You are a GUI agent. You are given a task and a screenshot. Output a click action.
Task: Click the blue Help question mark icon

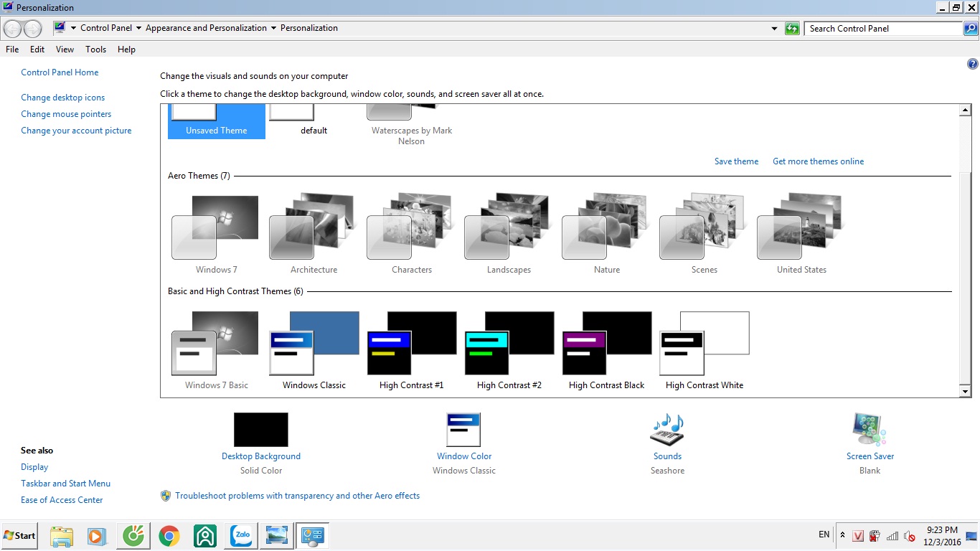(973, 64)
